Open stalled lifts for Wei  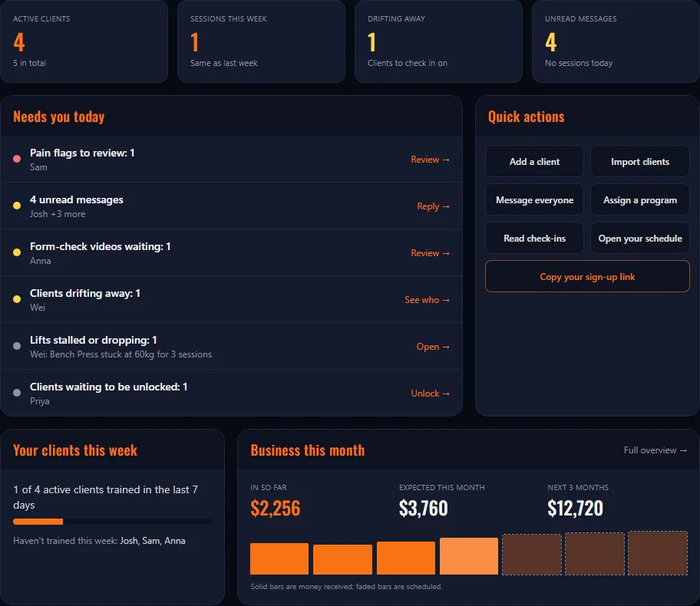tap(433, 347)
